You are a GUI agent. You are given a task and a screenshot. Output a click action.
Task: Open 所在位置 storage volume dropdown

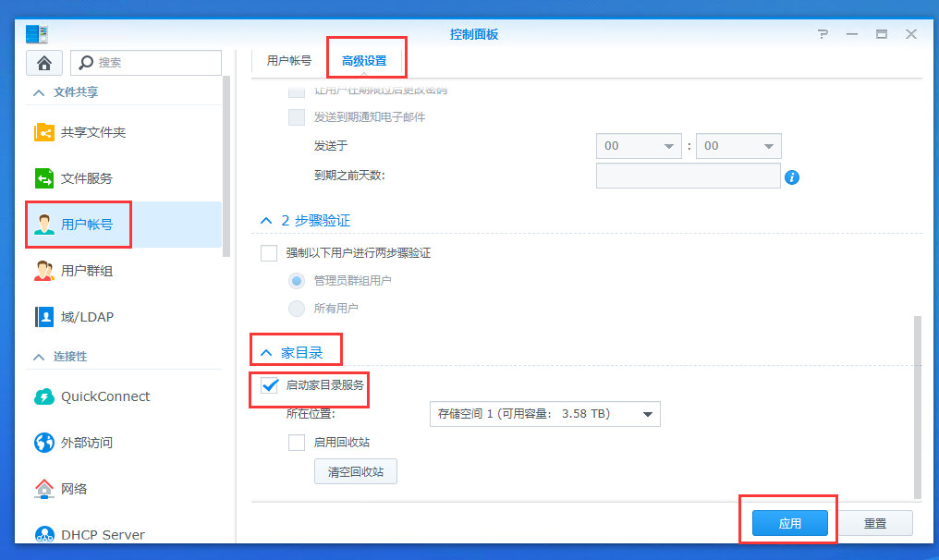[x=545, y=414]
